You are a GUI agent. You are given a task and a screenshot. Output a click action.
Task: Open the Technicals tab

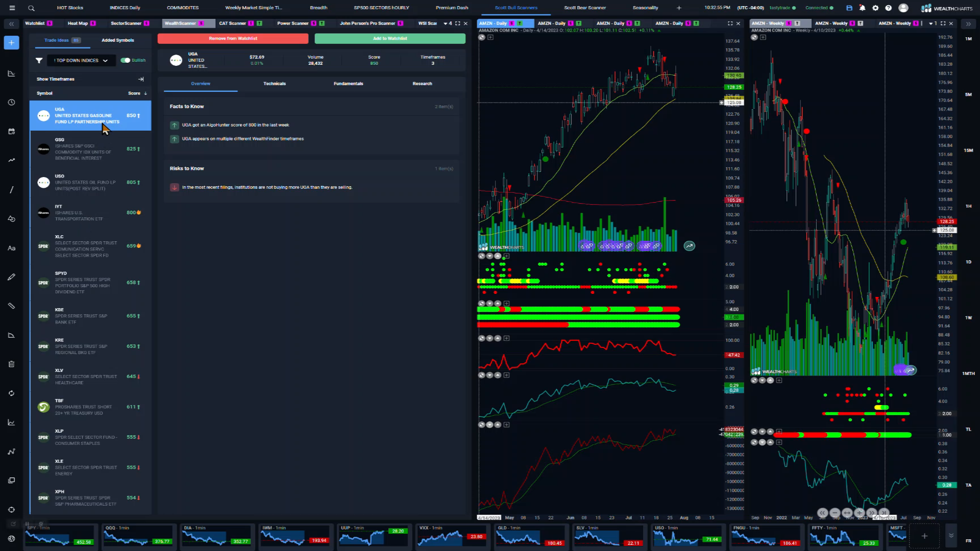(x=275, y=84)
